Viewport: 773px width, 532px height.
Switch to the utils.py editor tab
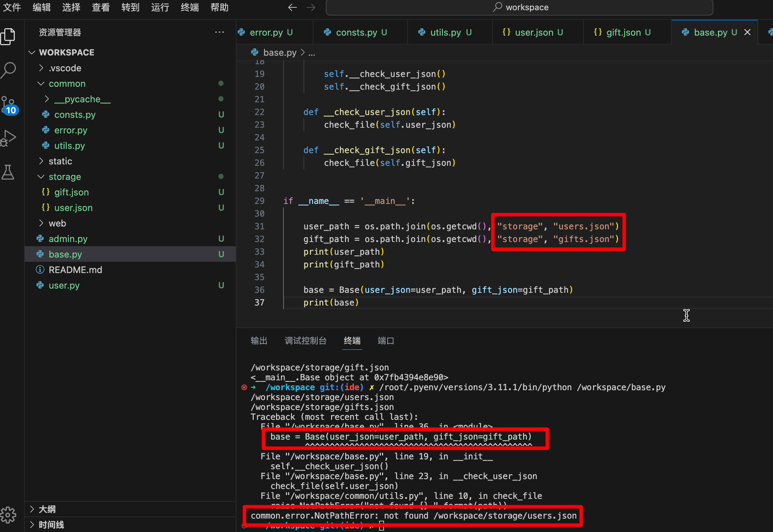450,32
